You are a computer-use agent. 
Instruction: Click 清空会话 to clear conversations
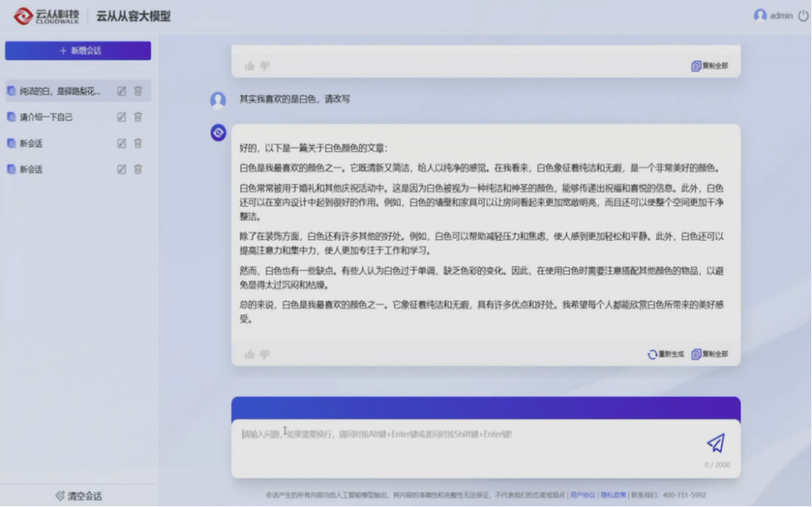click(x=79, y=496)
